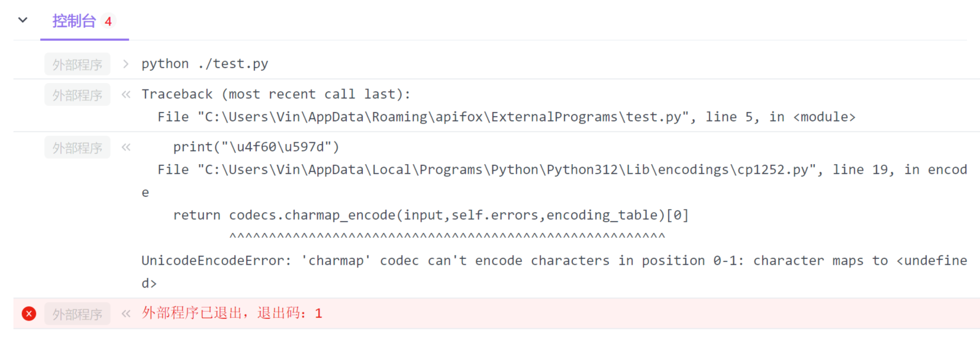This screenshot has width=980, height=339.
Task: Click the output chevrons icon beside Traceback
Action: coord(125,95)
